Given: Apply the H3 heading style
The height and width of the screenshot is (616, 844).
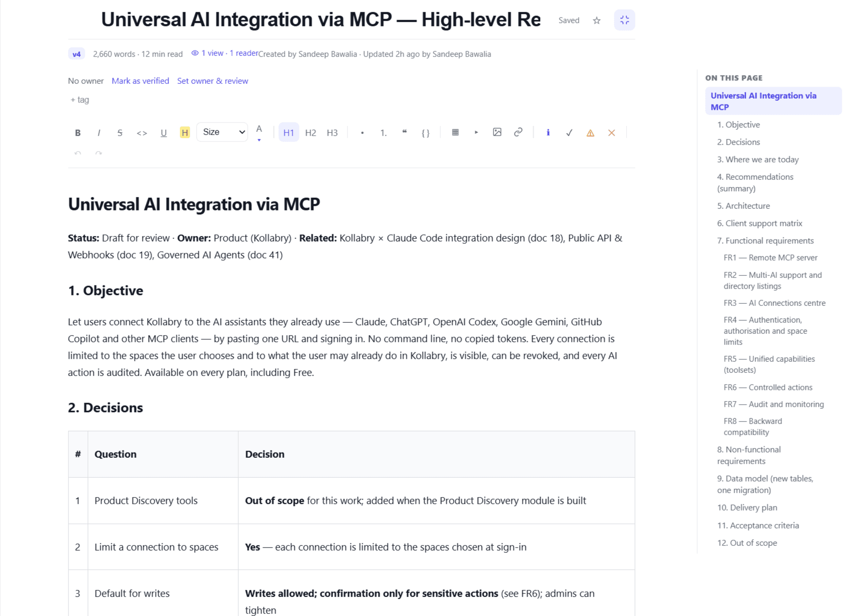Looking at the screenshot, I should 332,133.
